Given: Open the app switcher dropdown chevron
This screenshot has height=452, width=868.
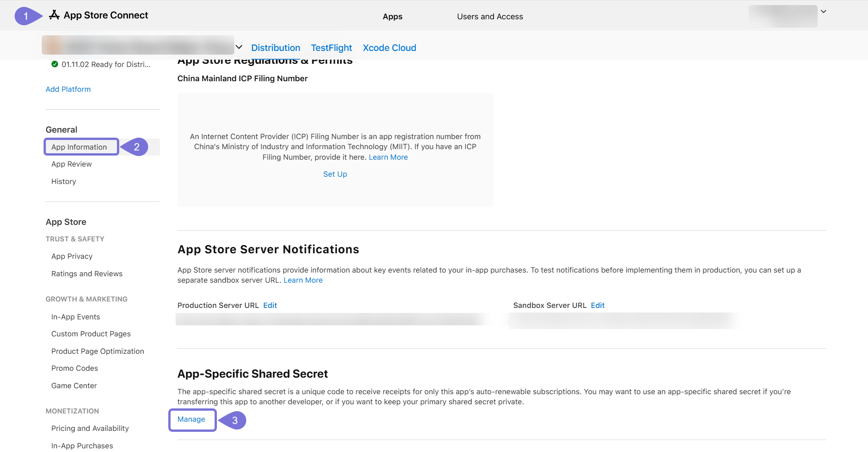Looking at the screenshot, I should click(x=239, y=47).
